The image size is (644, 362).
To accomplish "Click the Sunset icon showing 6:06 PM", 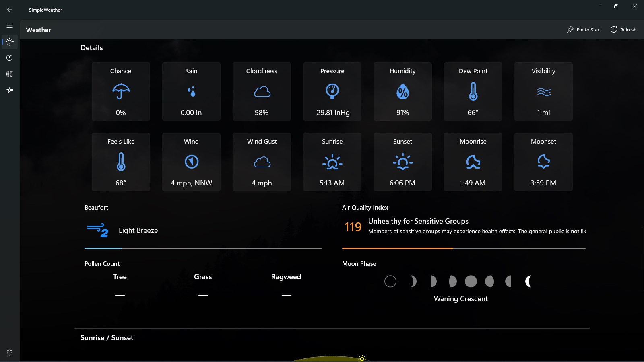I will click(402, 162).
